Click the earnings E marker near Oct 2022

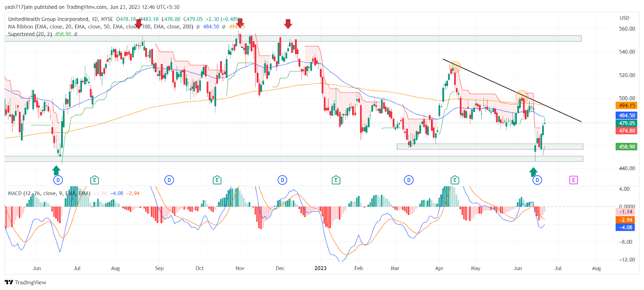tap(217, 180)
